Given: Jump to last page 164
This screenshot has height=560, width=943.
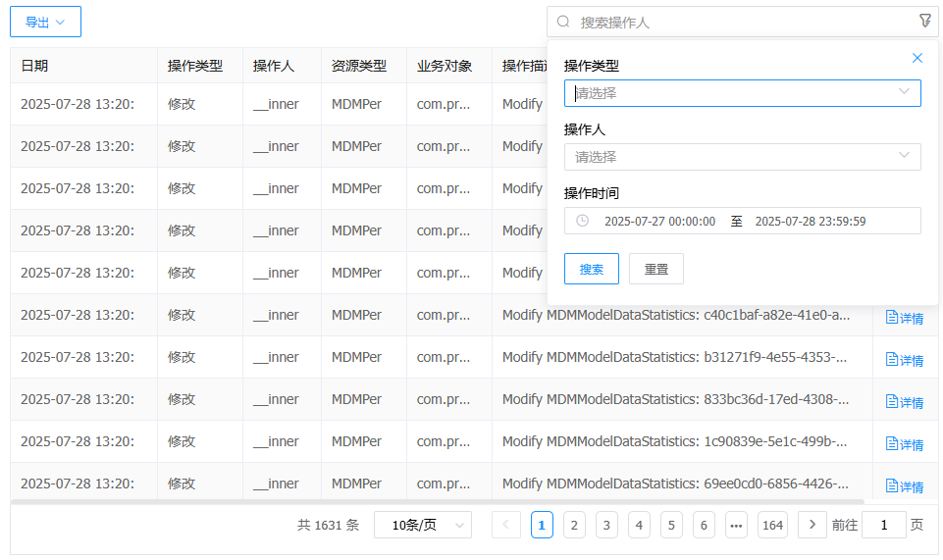Looking at the screenshot, I should (772, 525).
